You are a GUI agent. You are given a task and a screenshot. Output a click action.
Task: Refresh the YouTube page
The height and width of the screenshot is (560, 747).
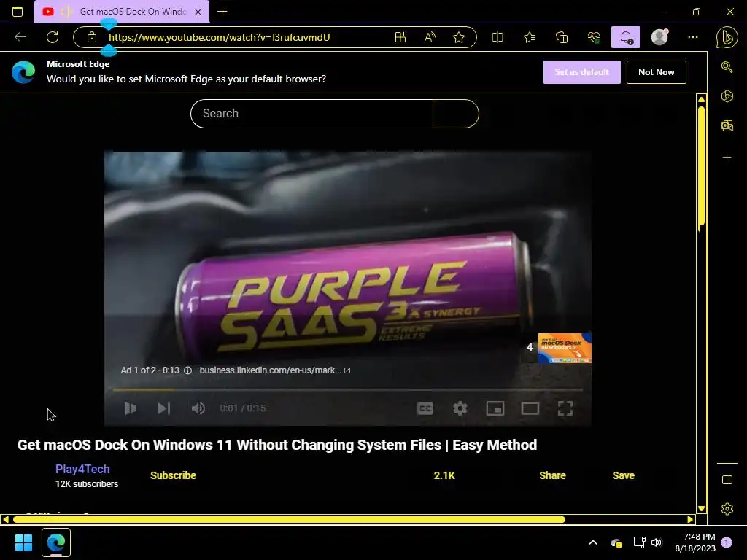click(x=53, y=37)
